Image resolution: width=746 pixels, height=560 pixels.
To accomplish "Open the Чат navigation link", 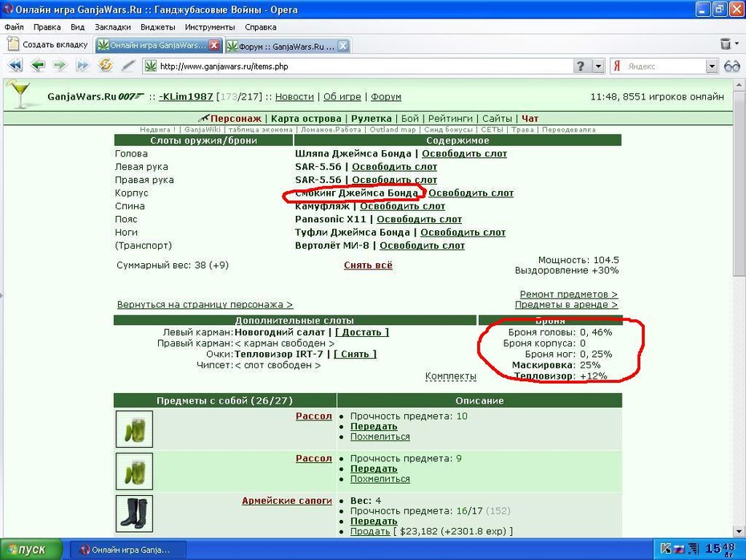I will tap(529, 119).
